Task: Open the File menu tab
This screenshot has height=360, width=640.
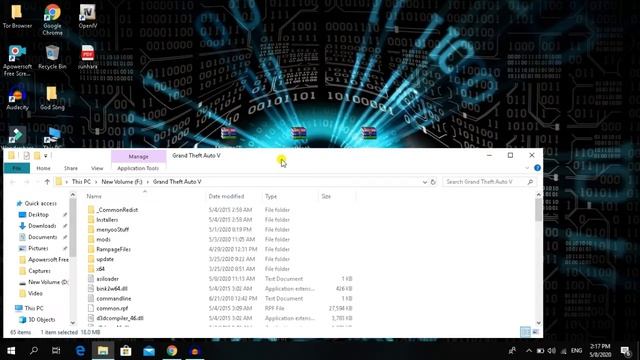Action: [x=17, y=168]
